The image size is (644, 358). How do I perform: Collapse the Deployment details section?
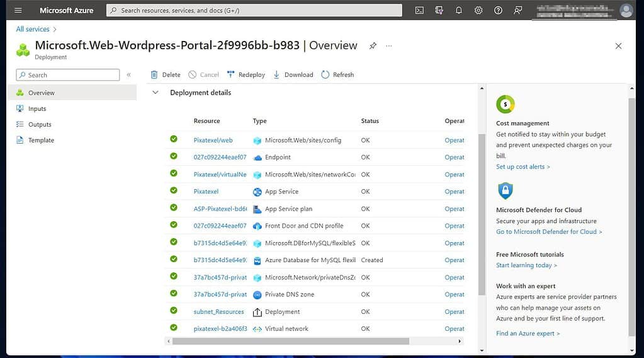(x=155, y=93)
